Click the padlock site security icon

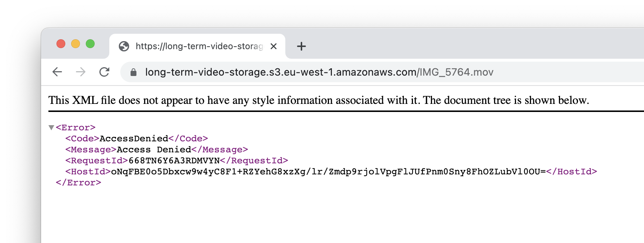point(133,72)
